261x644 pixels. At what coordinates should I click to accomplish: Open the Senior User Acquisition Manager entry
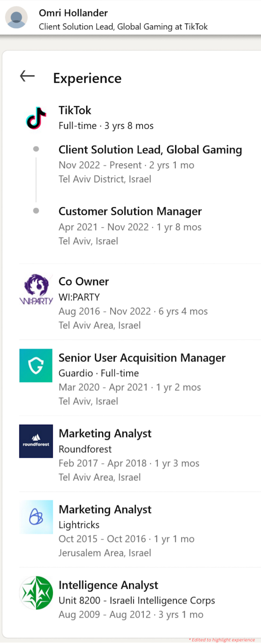pyautogui.click(x=142, y=358)
